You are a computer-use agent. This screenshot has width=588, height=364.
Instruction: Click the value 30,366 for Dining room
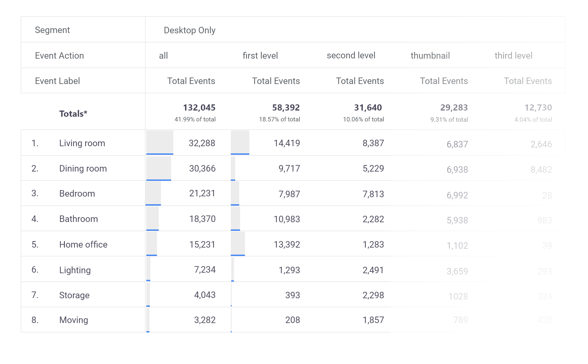coord(202,168)
